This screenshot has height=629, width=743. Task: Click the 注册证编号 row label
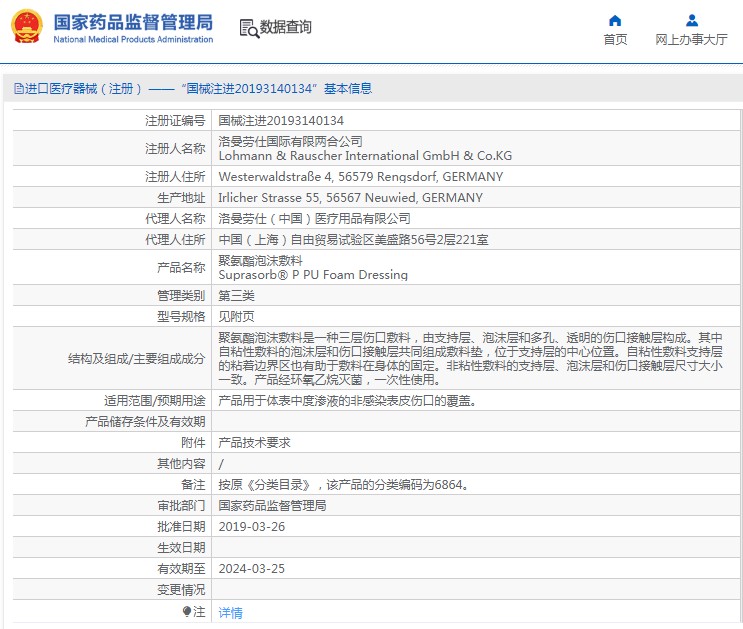click(x=175, y=121)
